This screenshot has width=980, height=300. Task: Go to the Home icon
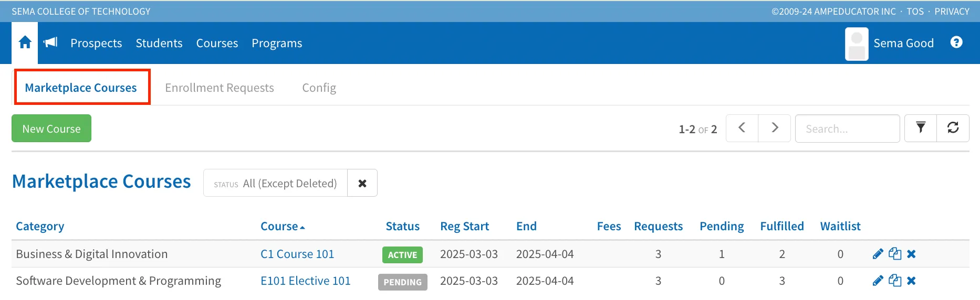[25, 42]
